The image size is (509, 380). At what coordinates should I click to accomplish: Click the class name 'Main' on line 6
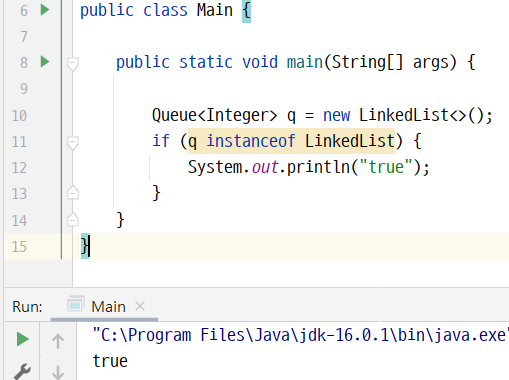click(x=215, y=10)
